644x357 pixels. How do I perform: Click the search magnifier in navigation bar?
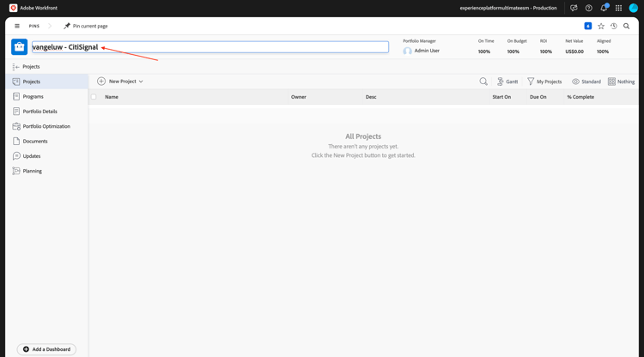[626, 26]
